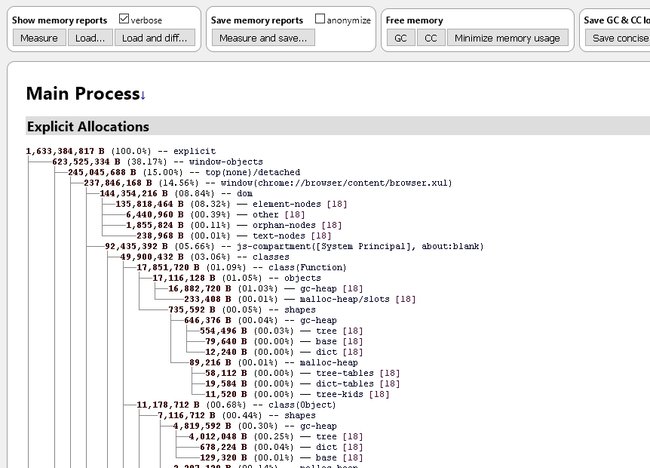Screen dimensions: 650x468
Task: Select the element-nodes [18] row
Action: tap(231, 204)
